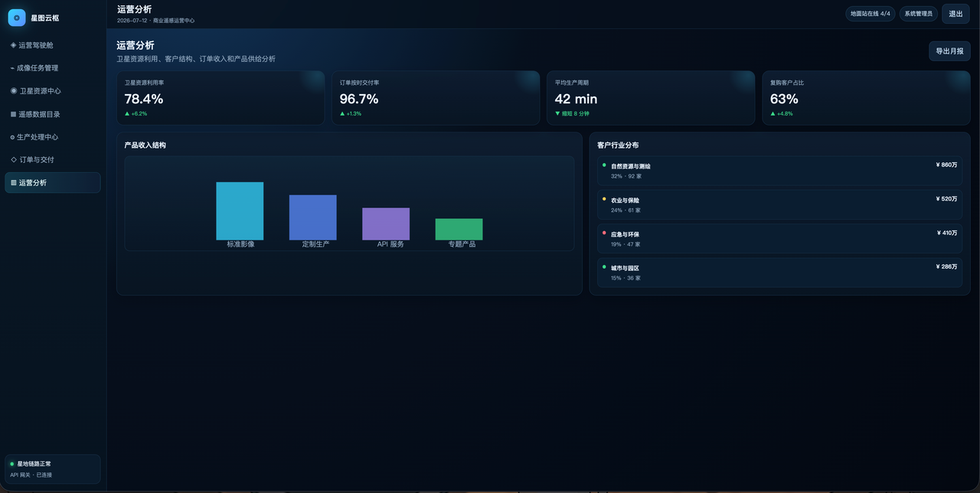Select 遥感数据目录 in the sidebar

pos(53,114)
